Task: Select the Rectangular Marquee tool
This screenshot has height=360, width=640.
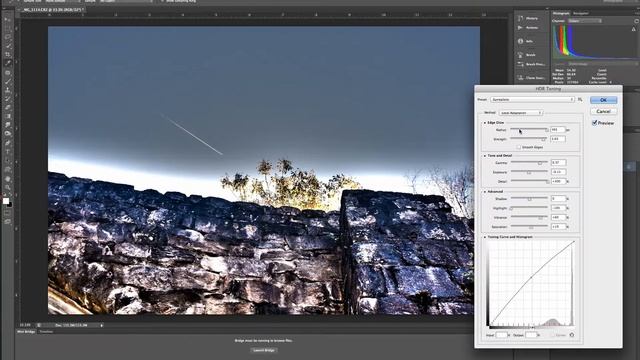Action: pos(7,28)
